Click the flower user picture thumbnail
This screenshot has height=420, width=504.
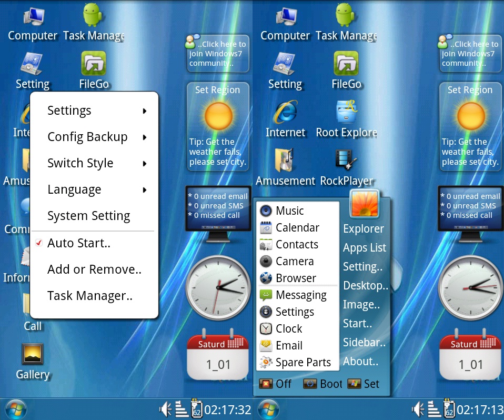coord(364,204)
